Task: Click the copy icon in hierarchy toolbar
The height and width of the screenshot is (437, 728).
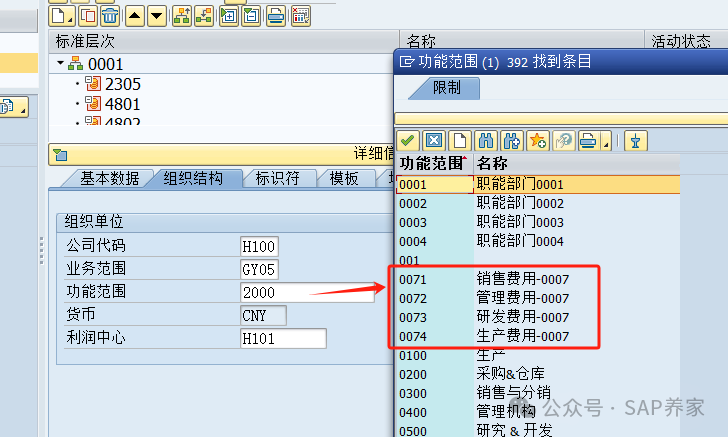Action: click(88, 16)
